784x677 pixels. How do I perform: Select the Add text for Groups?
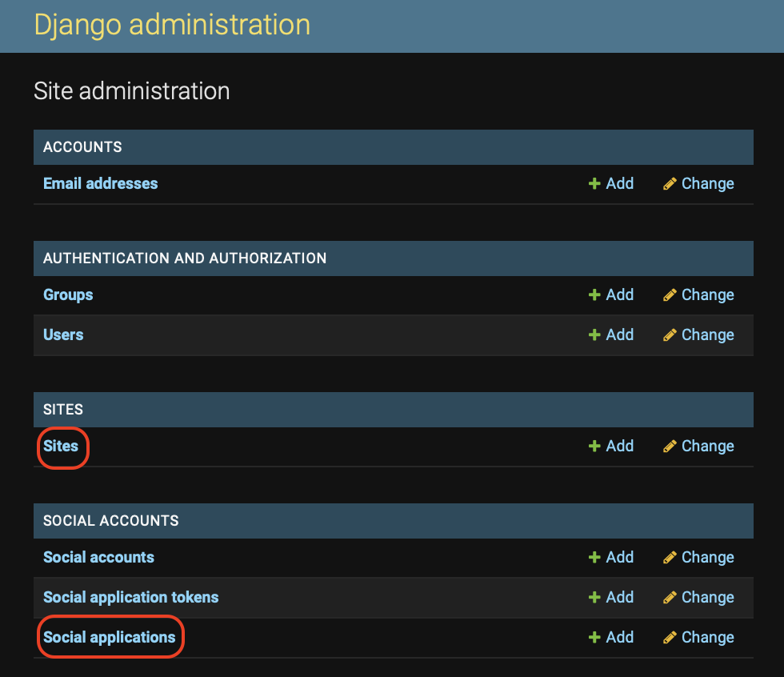tap(619, 294)
